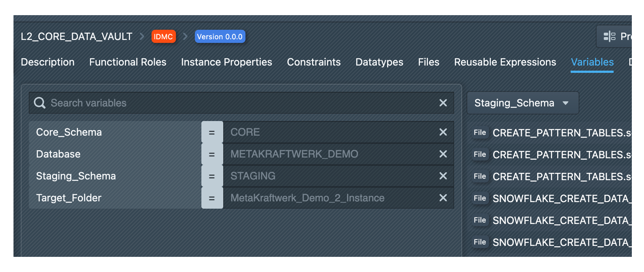Clear the search variables field
The height and width of the screenshot is (272, 644).
pos(443,103)
